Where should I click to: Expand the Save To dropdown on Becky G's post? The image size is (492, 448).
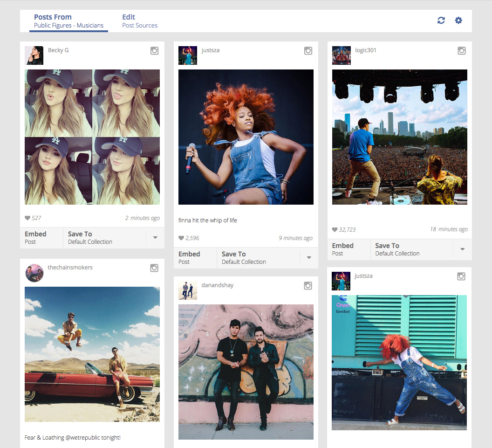click(155, 238)
